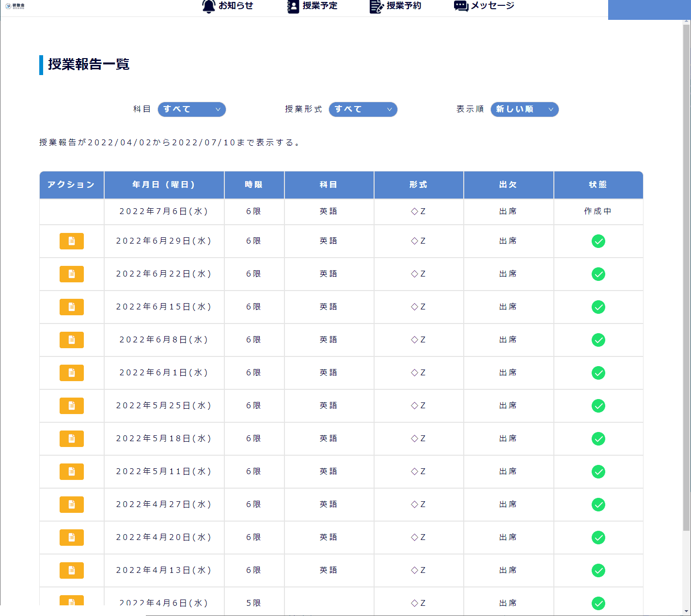Select the 出席 attendance cell for 2022年5月18日
Screen dimensions: 691x616
[508, 439]
